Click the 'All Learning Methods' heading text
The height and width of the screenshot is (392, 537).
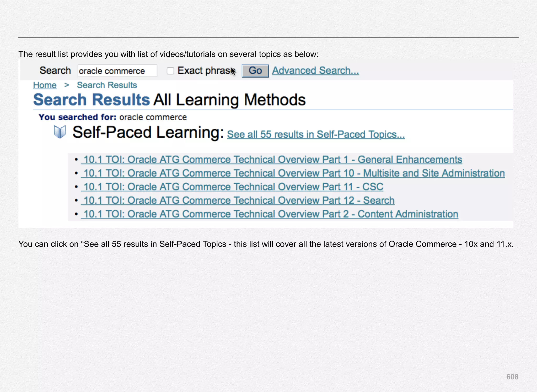(230, 100)
